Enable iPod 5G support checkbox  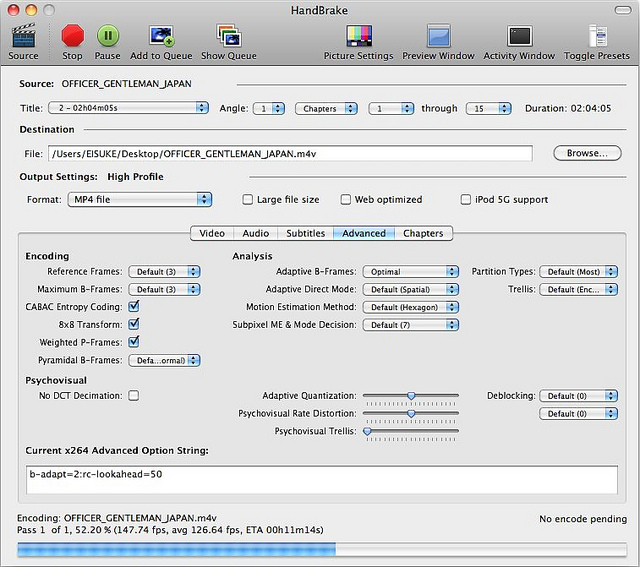pos(465,200)
